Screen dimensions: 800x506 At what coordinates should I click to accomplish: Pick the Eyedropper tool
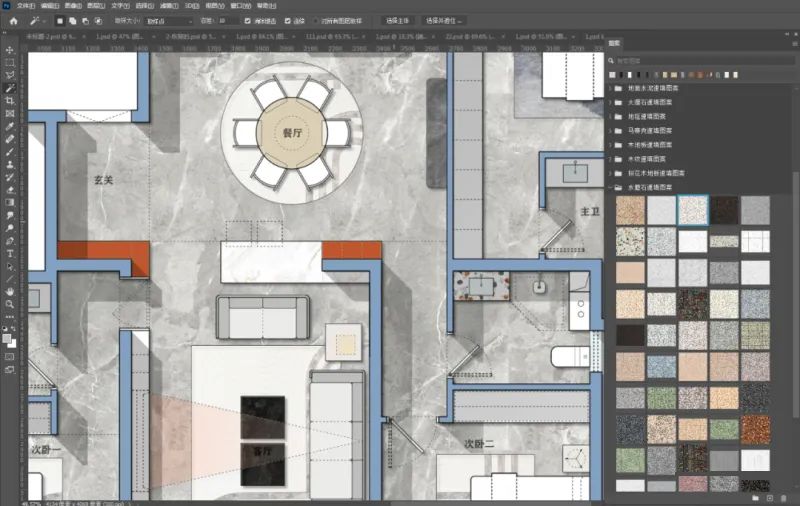9,126
